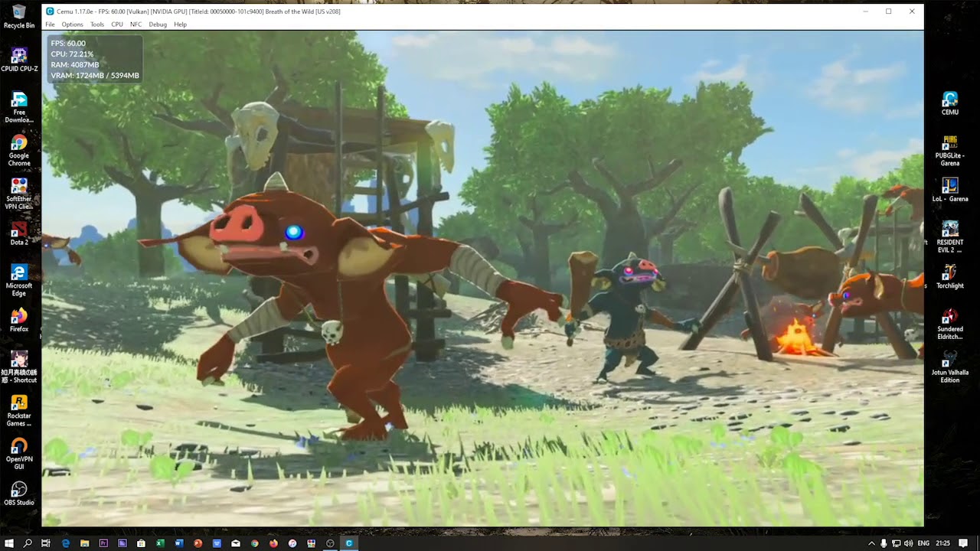Image resolution: width=980 pixels, height=551 pixels.
Task: Click the FPS: 60.00 overlay text
Action: tap(68, 44)
